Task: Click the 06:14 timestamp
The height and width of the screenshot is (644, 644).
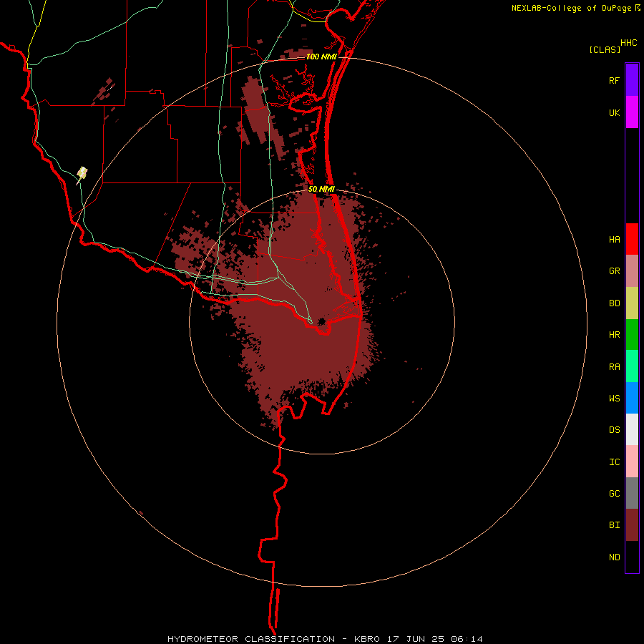Action: (x=466, y=639)
